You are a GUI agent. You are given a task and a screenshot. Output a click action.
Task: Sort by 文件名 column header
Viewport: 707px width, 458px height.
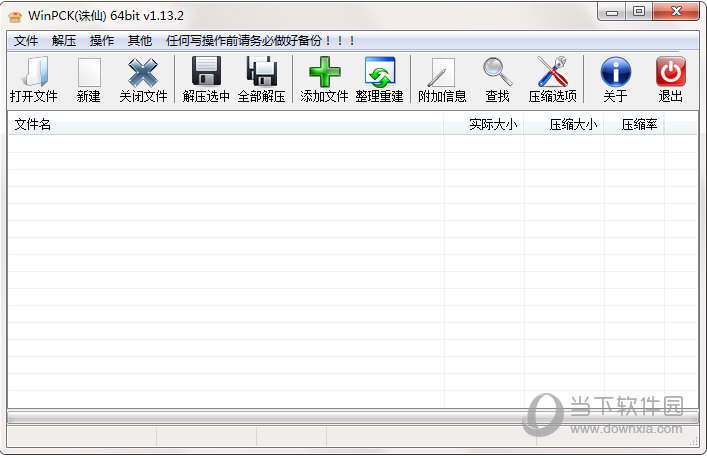click(226, 124)
